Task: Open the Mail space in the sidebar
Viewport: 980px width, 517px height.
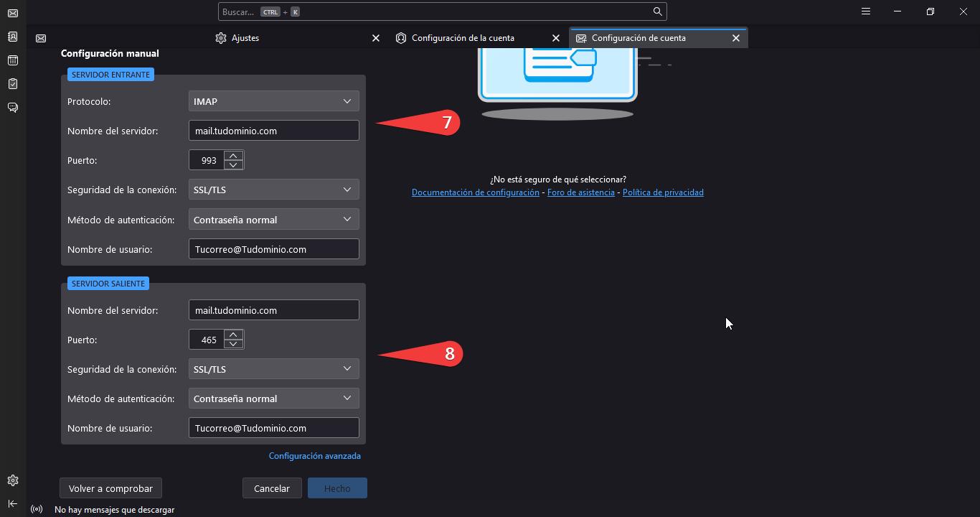Action: [12, 13]
